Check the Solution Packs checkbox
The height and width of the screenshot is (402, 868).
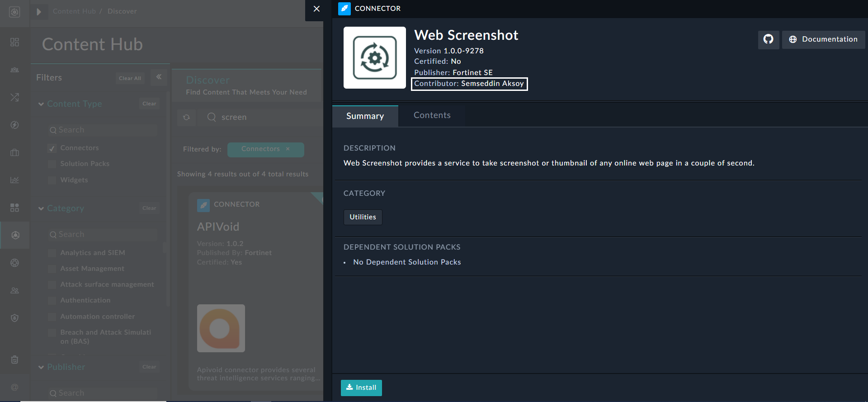point(52,164)
